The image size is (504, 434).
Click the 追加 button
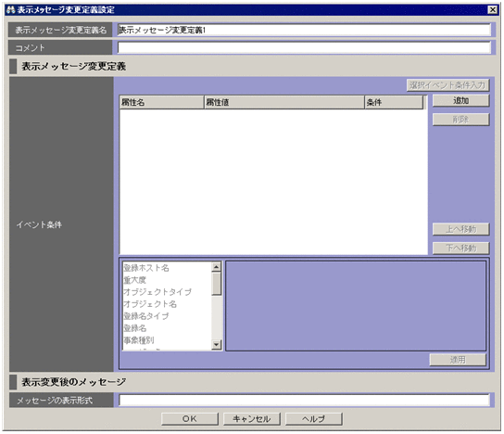click(460, 101)
